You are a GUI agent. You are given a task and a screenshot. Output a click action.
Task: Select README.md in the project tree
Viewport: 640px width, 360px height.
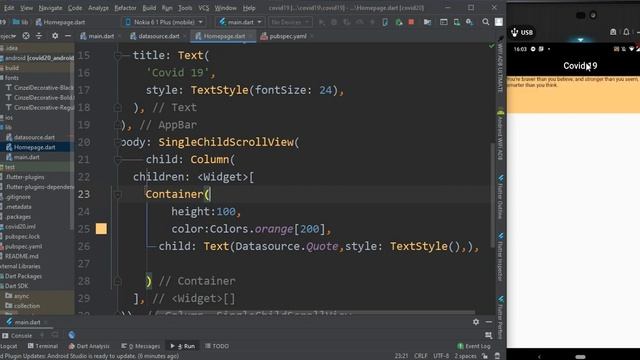coord(22,256)
